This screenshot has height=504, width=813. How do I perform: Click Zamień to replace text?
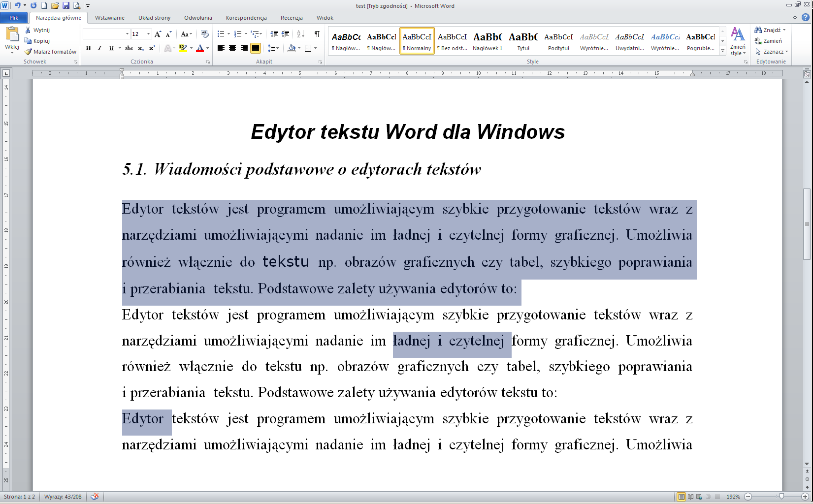click(769, 41)
